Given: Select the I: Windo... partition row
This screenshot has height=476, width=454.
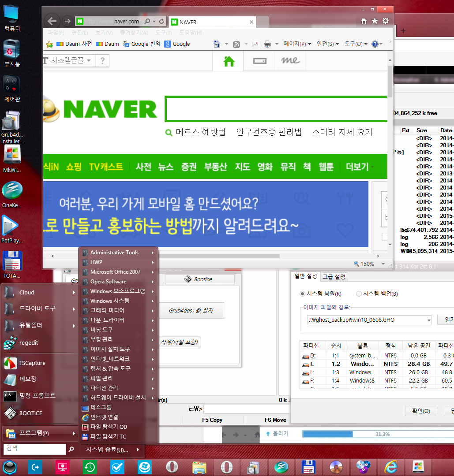Looking at the screenshot, I should [377, 364].
